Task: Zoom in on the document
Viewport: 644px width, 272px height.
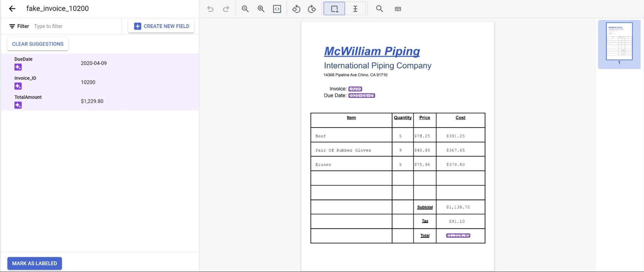Action: click(x=261, y=9)
